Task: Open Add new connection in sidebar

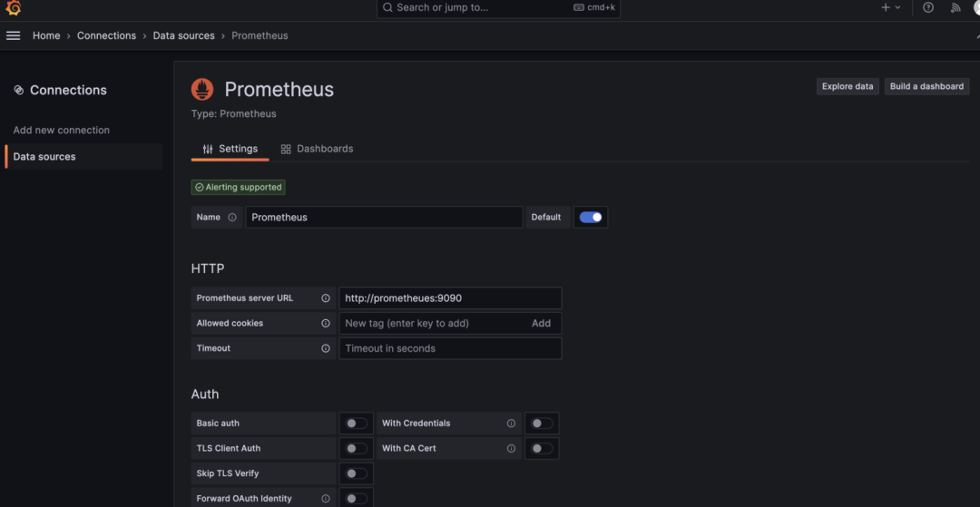Action: 61,131
